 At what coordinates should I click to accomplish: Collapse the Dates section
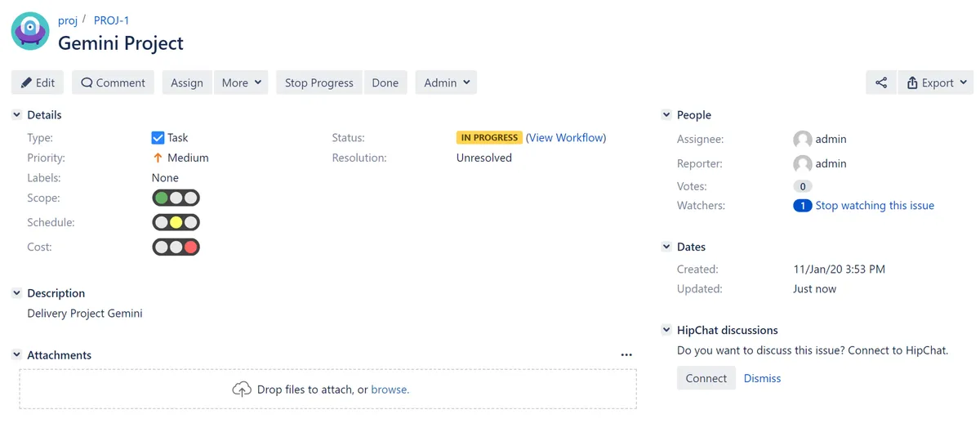point(666,247)
